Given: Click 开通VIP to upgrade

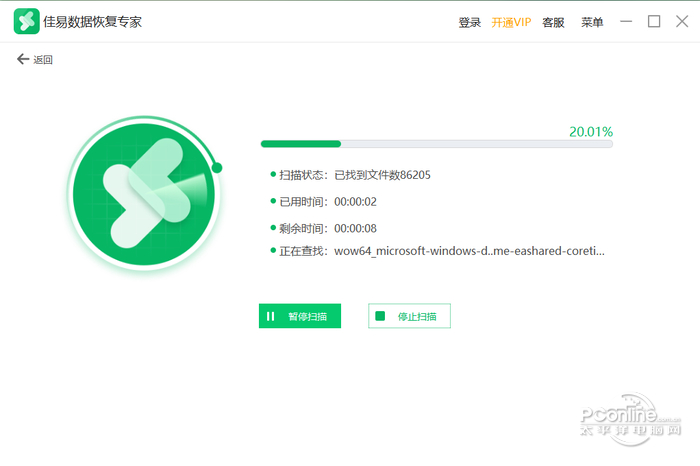Looking at the screenshot, I should pyautogui.click(x=511, y=22).
